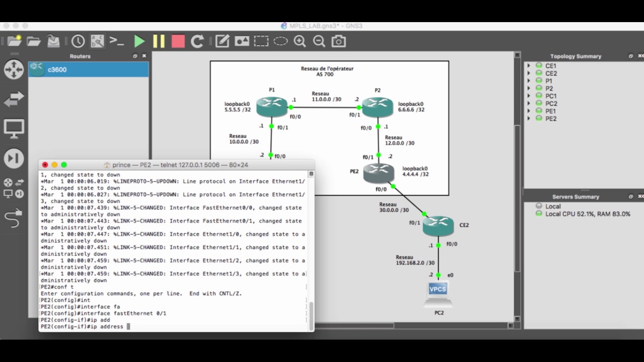Browse switches in device sidebar
644x362 pixels.
pos(14,99)
